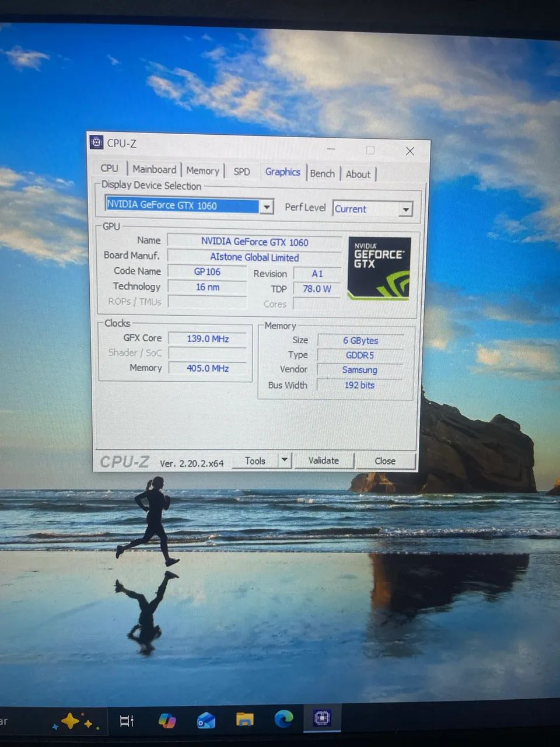Click the selected NVIDIA GeForce GTX 1060 device field
Image resolution: width=560 pixels, height=747 pixels.
tap(182, 205)
